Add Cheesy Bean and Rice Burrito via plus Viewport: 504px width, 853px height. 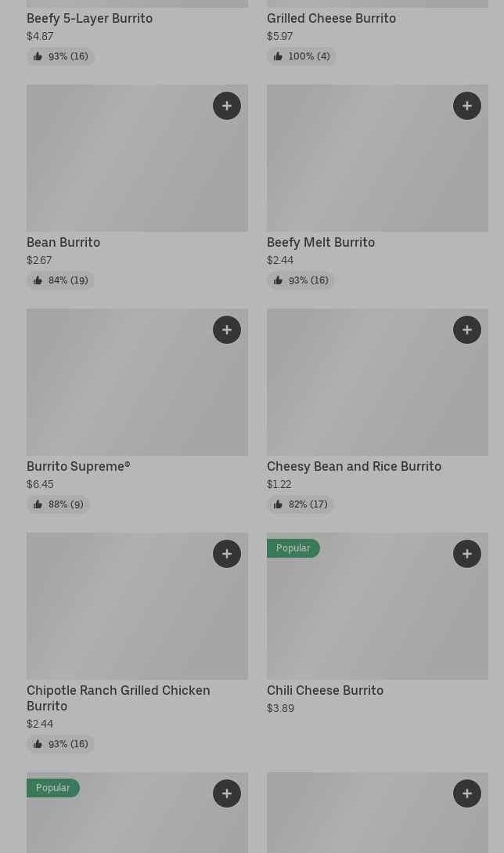point(467,330)
